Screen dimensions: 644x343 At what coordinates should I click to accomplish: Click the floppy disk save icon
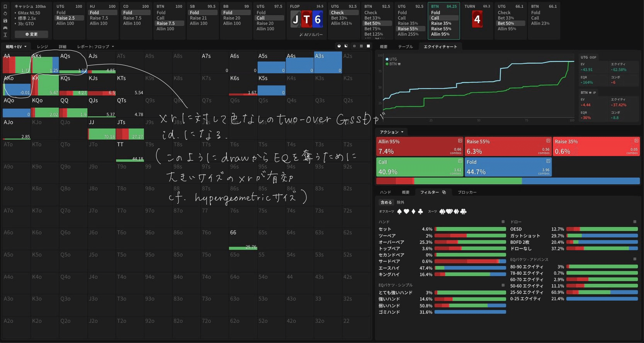(5, 20)
